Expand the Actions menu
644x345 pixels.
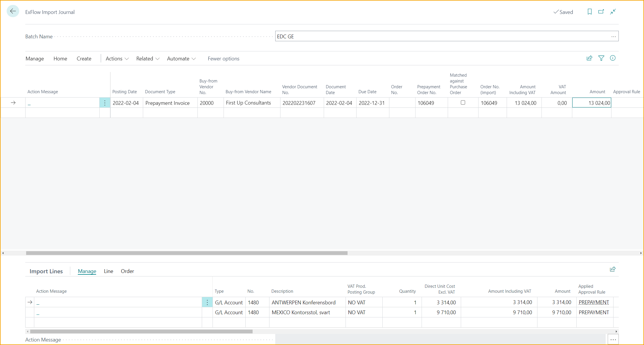pyautogui.click(x=116, y=58)
